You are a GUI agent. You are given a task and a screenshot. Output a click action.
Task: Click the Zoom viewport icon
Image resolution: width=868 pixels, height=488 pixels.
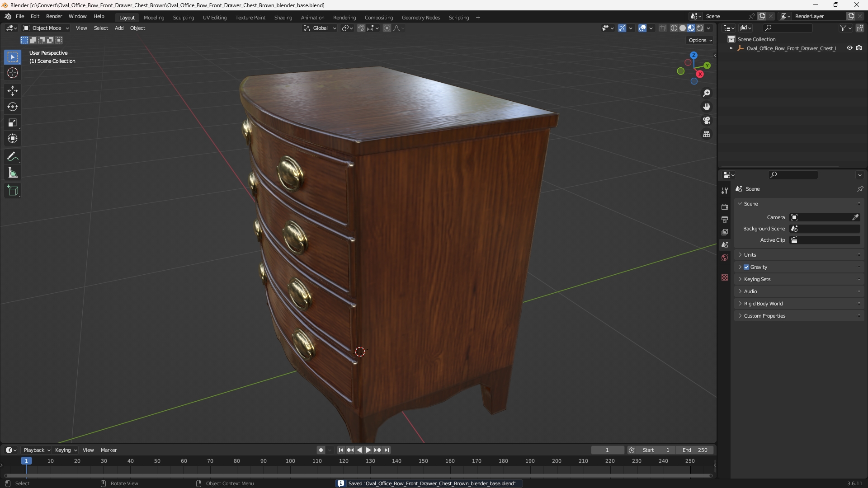coord(707,93)
